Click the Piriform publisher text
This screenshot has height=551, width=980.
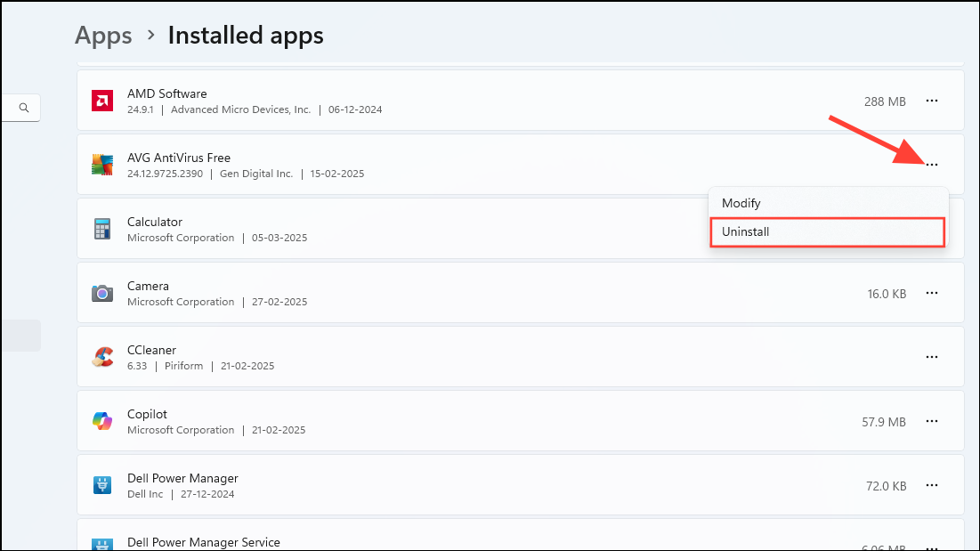pos(183,366)
